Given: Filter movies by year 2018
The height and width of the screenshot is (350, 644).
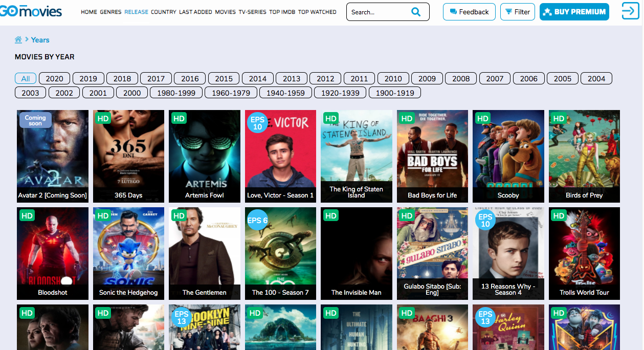Looking at the screenshot, I should click(122, 78).
